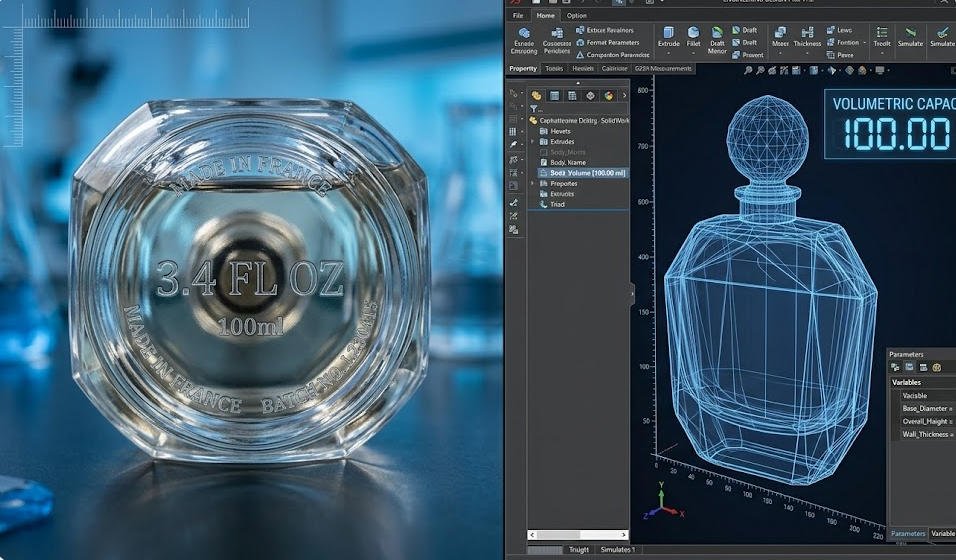This screenshot has width=956, height=560.
Task: Select the Body Volume [100.00 ml] tree item
Action: [585, 173]
